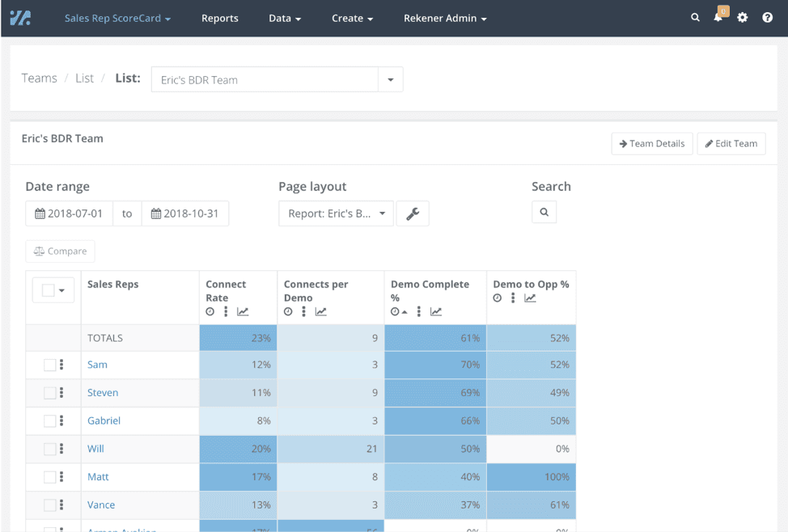This screenshot has width=788, height=532.
Task: Show the trend chart for Connect Rate column
Action: [x=243, y=312]
